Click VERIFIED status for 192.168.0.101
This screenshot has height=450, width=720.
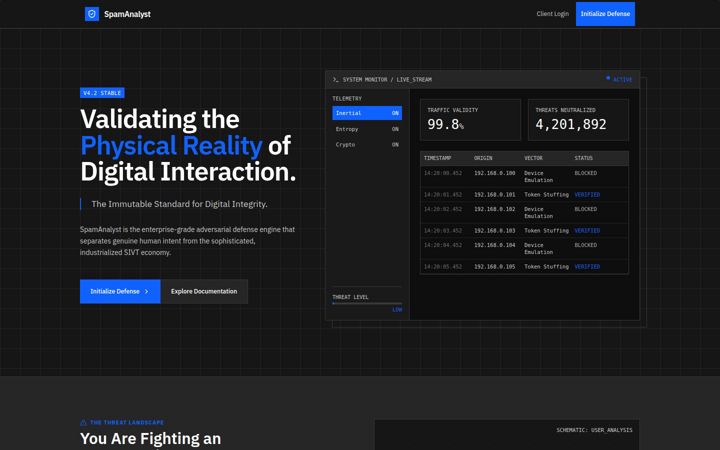pyautogui.click(x=587, y=195)
